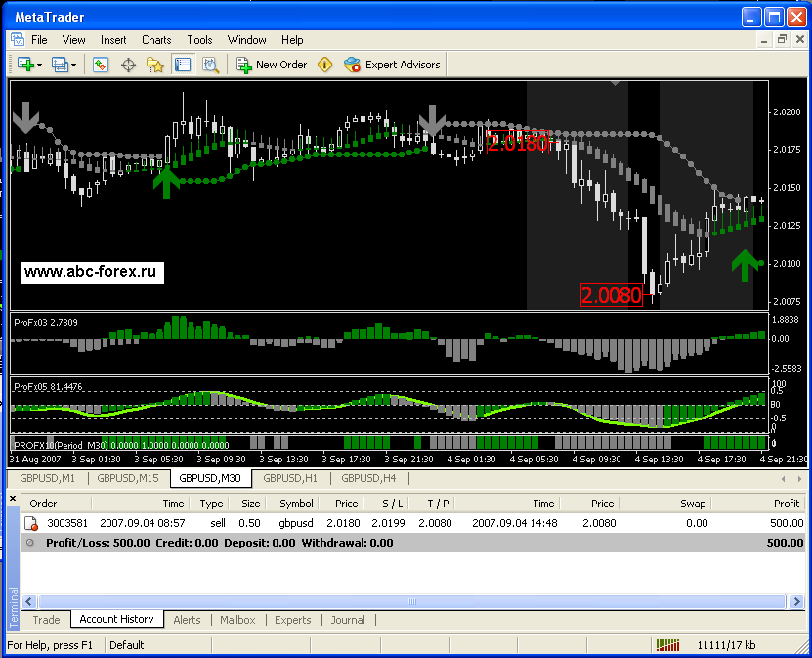Image resolution: width=812 pixels, height=658 pixels.
Task: Open the File menu
Action: [39, 40]
